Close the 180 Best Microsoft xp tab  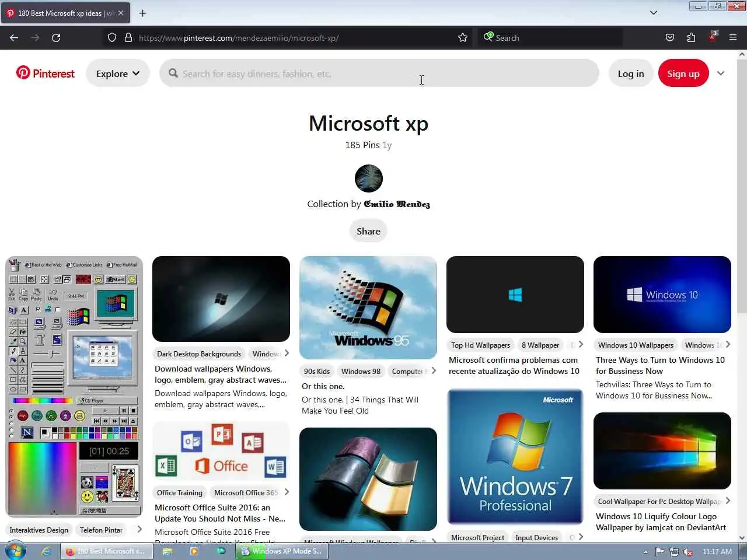[x=121, y=13]
